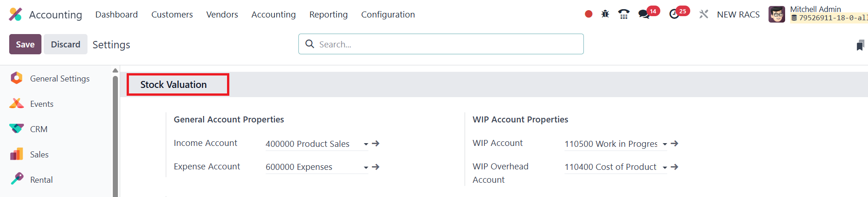Click the wrench tools icon
This screenshot has height=197, width=868.
(x=704, y=14)
